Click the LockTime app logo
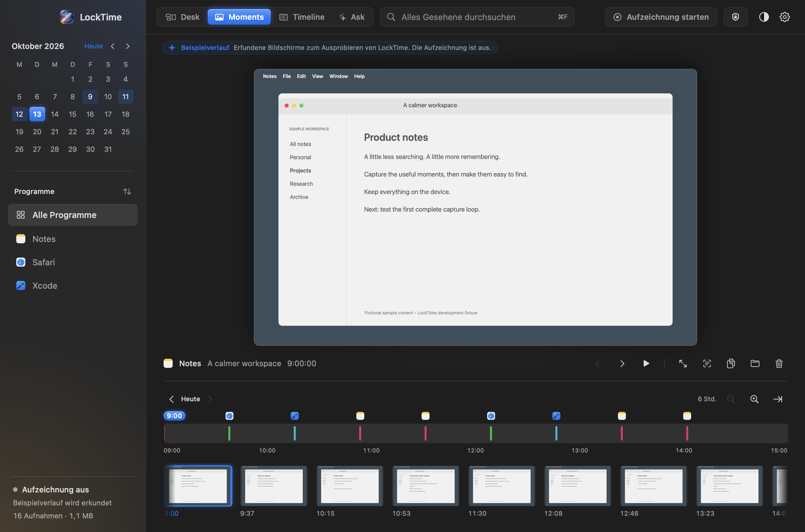805x532 pixels. 67,17
